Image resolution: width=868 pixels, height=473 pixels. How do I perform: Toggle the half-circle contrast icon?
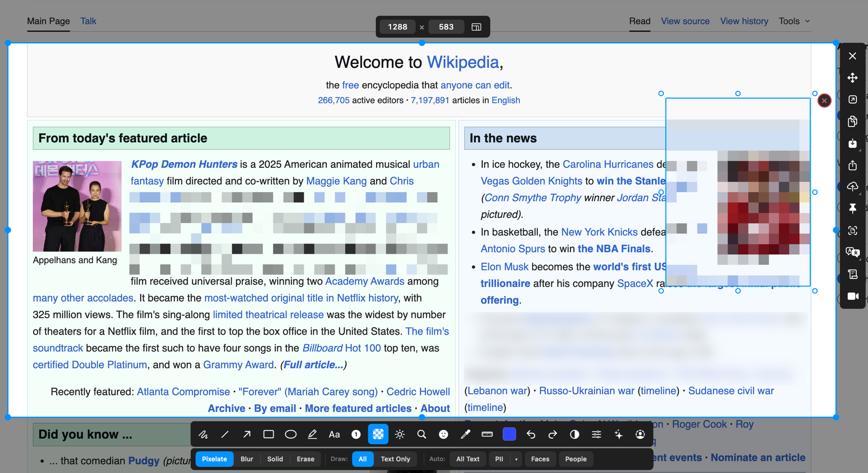coord(575,434)
